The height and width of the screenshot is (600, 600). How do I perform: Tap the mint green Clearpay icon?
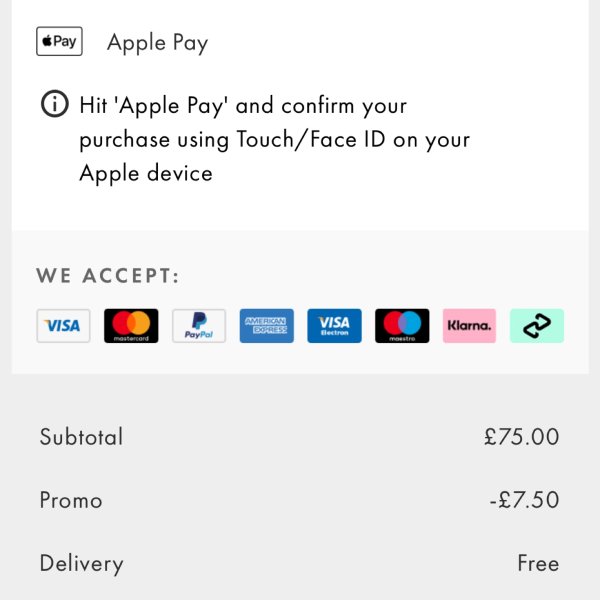(x=537, y=326)
